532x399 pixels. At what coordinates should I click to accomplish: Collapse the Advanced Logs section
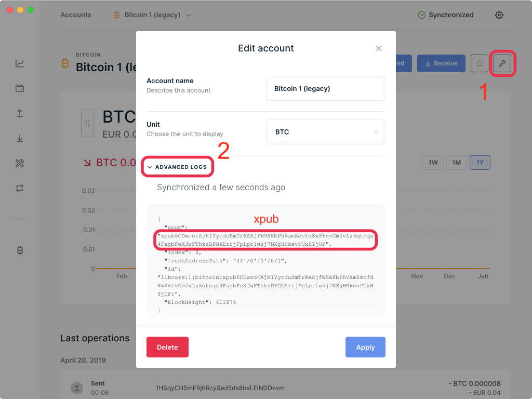177,167
